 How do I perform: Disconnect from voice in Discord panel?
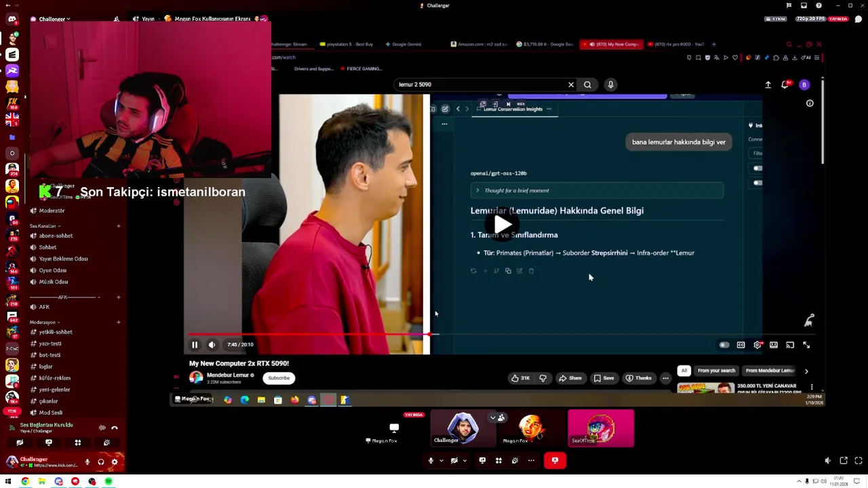[115, 428]
